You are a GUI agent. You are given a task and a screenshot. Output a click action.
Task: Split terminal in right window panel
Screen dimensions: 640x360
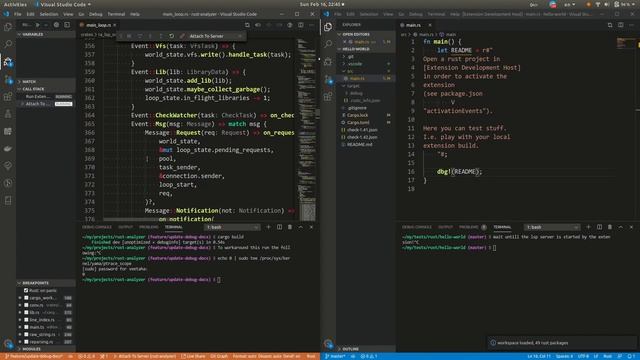pos(599,227)
